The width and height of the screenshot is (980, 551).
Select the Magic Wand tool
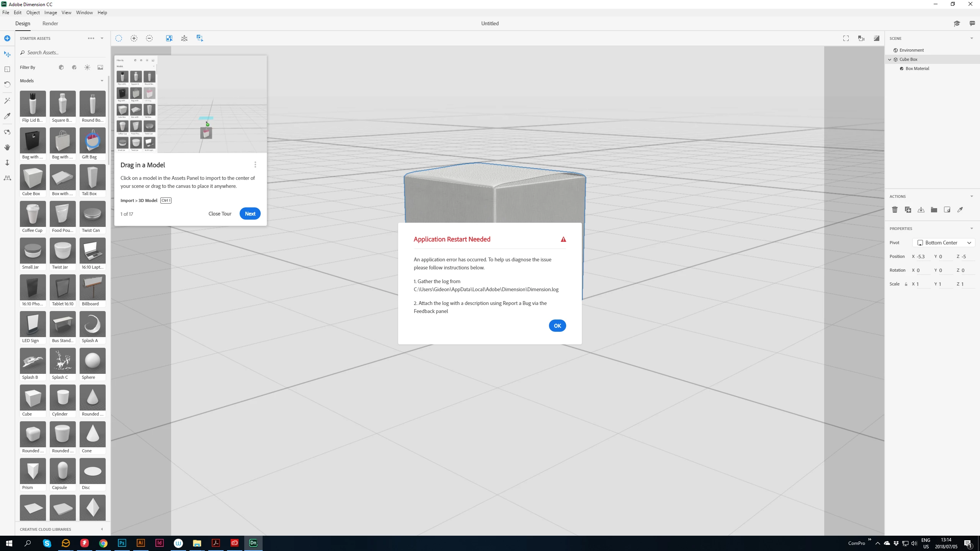click(7, 101)
